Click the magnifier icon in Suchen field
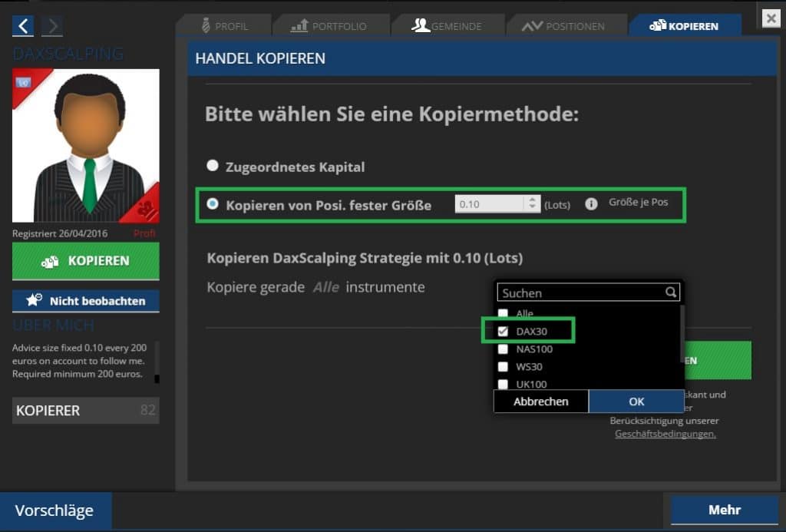 click(x=671, y=292)
